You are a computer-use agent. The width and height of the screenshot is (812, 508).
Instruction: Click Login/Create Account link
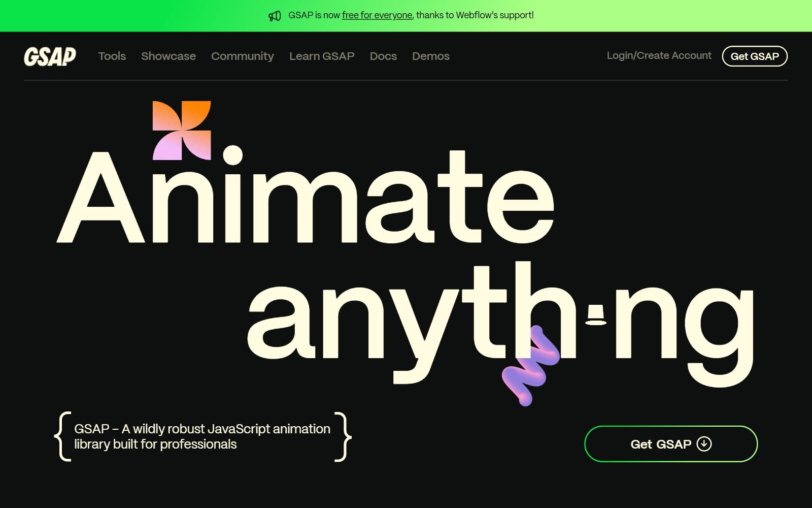659,55
